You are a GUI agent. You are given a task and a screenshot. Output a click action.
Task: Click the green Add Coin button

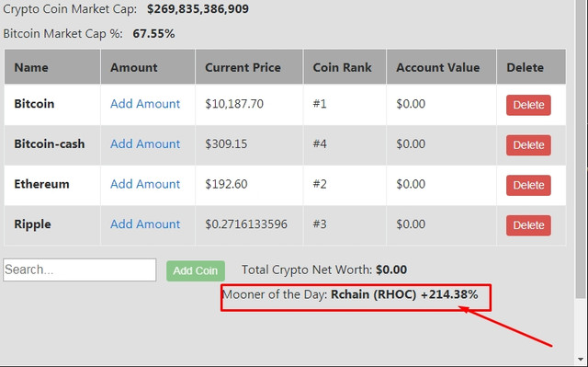click(196, 270)
